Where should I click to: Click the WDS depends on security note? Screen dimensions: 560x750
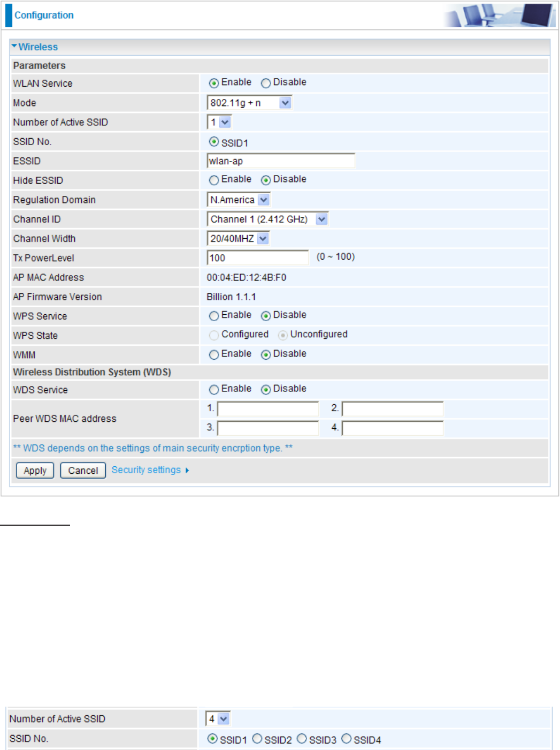click(153, 448)
